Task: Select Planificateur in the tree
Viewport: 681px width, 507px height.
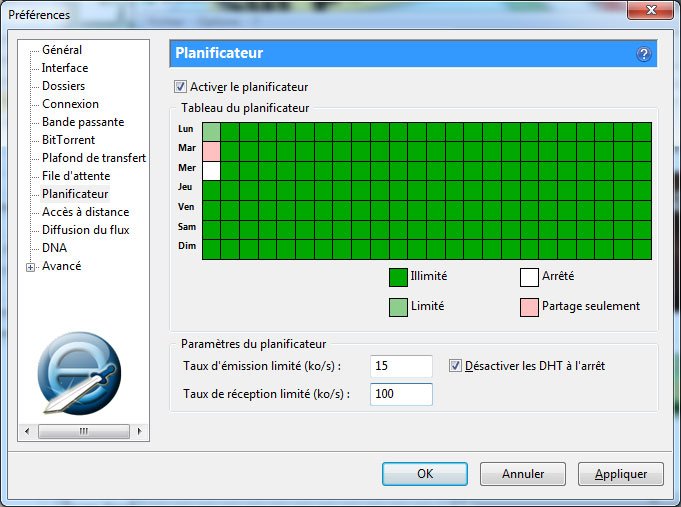Action: 75,194
